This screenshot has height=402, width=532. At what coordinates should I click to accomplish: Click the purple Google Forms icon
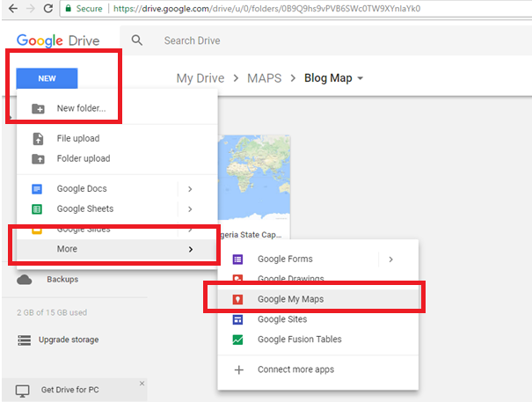[237, 259]
